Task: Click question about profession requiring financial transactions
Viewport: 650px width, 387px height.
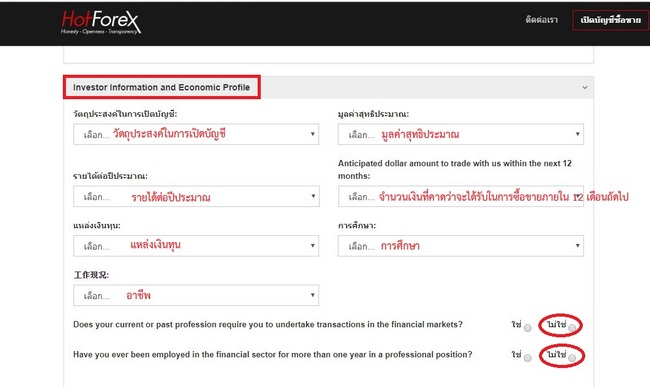Action: (268, 324)
